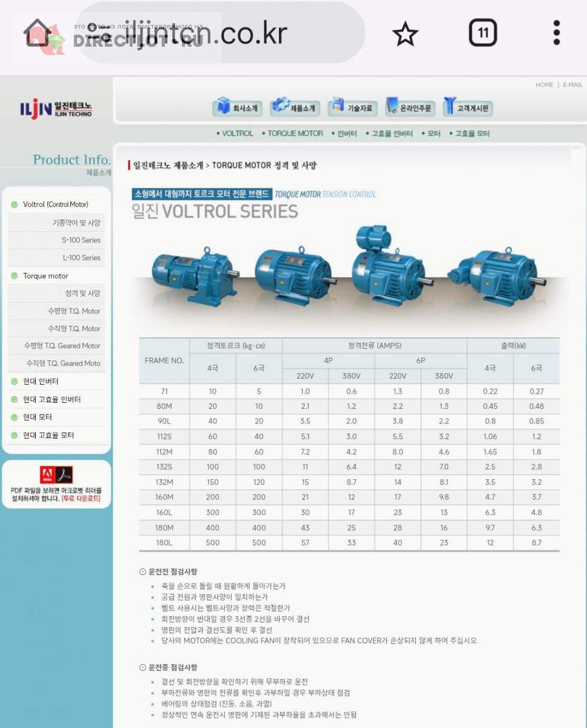This screenshot has height=728, width=587.
Task: Expand the Torque motor sidebar section
Action: 45,276
